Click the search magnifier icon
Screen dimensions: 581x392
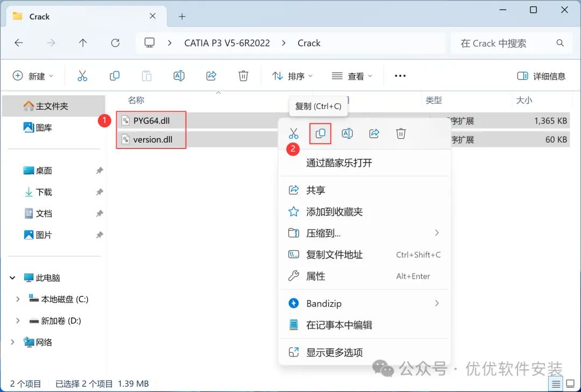click(560, 43)
